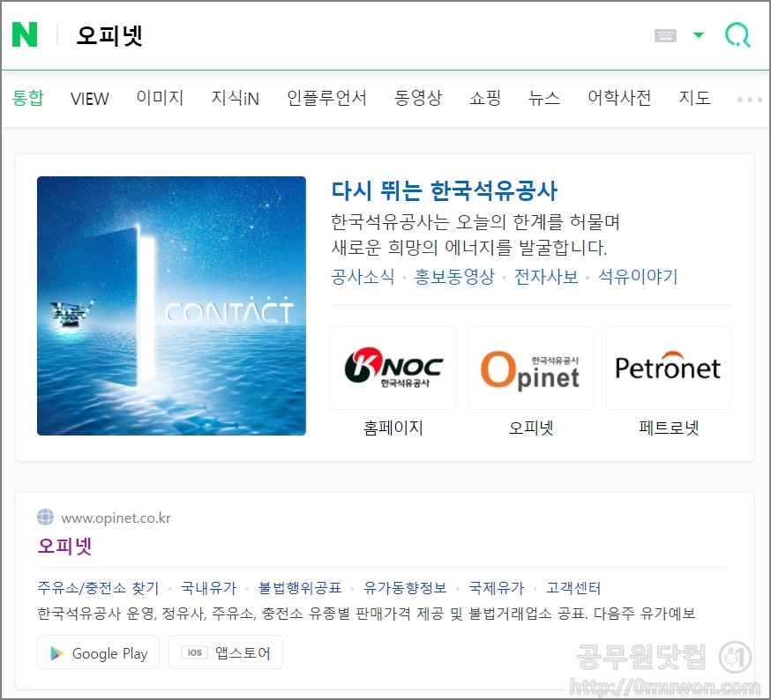Click the Opinet logo tile
The height and width of the screenshot is (700, 771).
click(x=531, y=368)
